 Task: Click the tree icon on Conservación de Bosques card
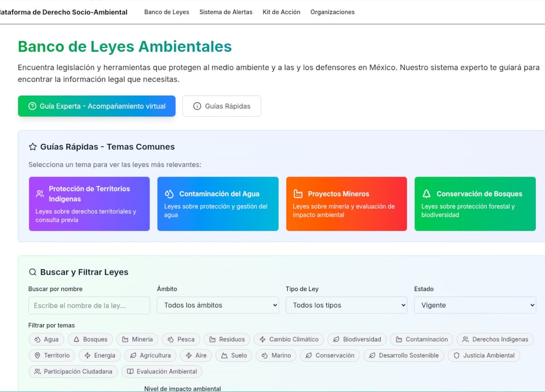point(426,194)
